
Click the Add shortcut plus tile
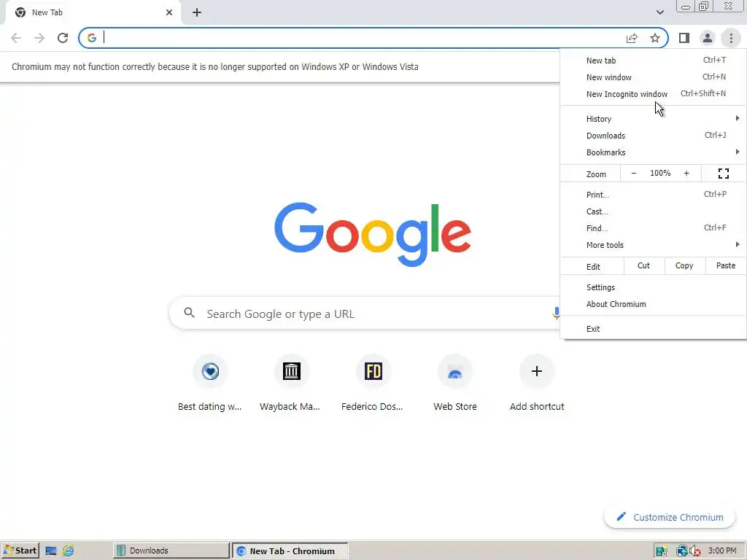537,384
